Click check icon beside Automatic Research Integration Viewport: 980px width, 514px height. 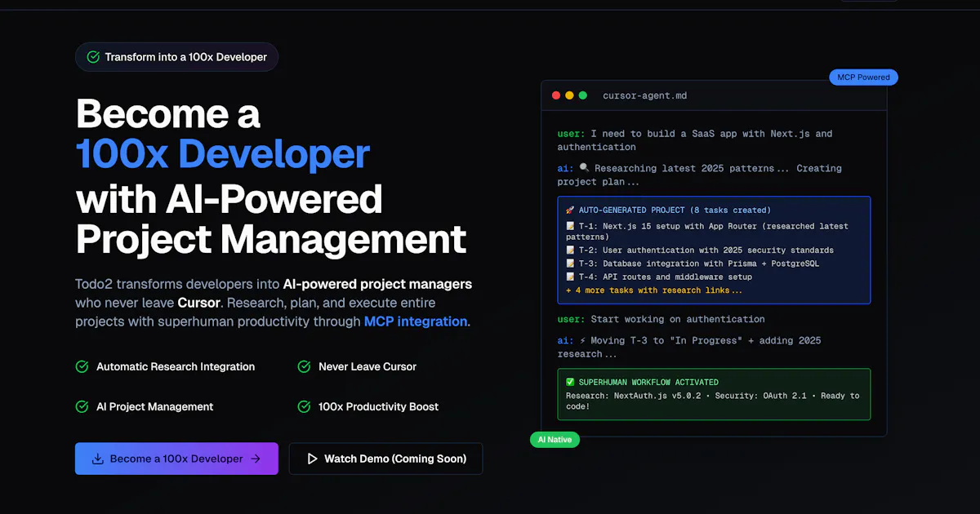point(82,367)
